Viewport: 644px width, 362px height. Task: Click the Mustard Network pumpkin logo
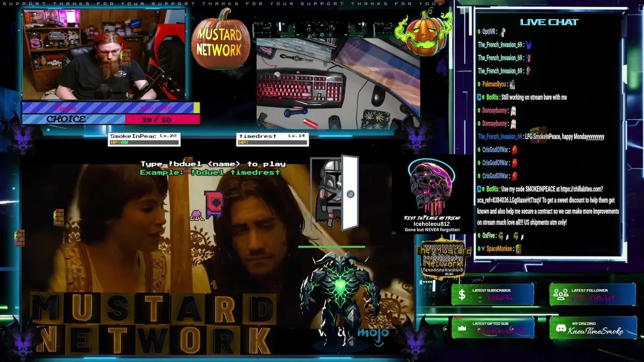(220, 39)
